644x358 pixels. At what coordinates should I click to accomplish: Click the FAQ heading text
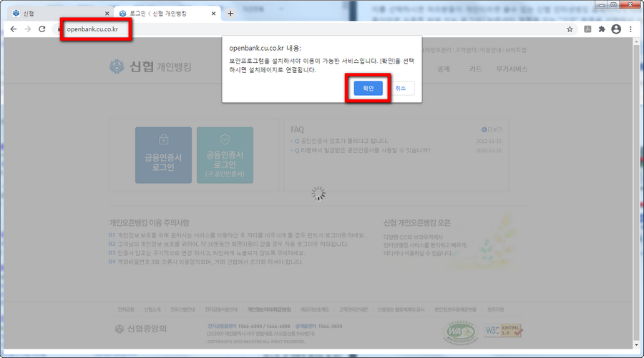pos(298,129)
